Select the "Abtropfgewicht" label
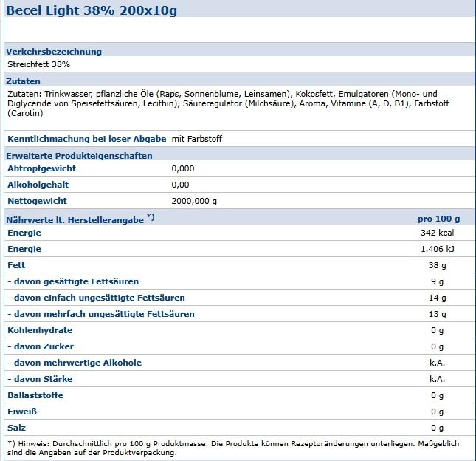The height and width of the screenshot is (461, 476). pos(41,168)
